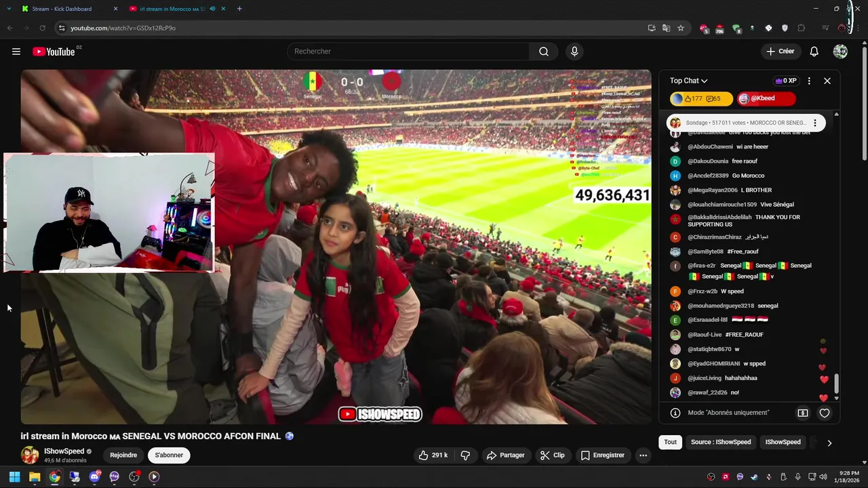The image size is (868, 488).
Task: Start voice search with the microphone icon
Action: pos(574,52)
